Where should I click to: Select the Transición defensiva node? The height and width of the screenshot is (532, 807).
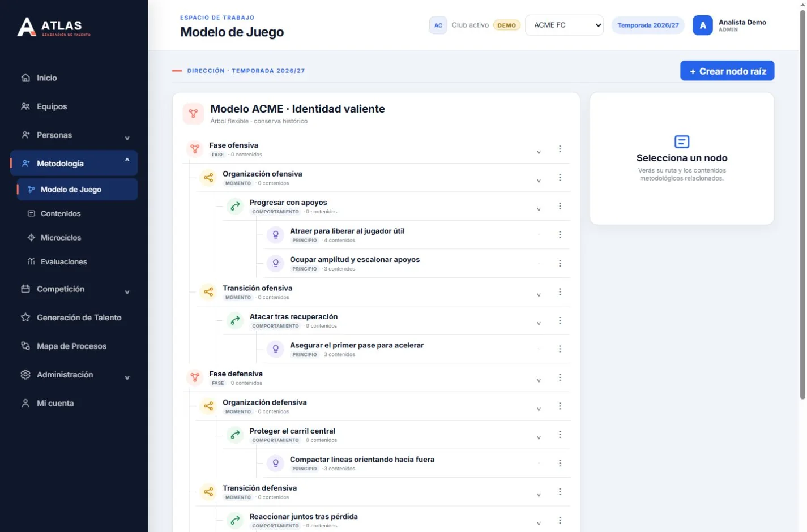pos(259,488)
